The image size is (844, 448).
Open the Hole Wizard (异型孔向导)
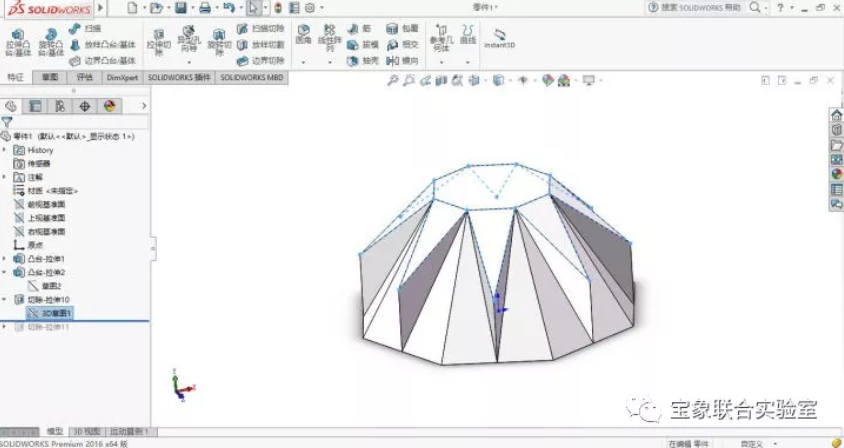188,38
